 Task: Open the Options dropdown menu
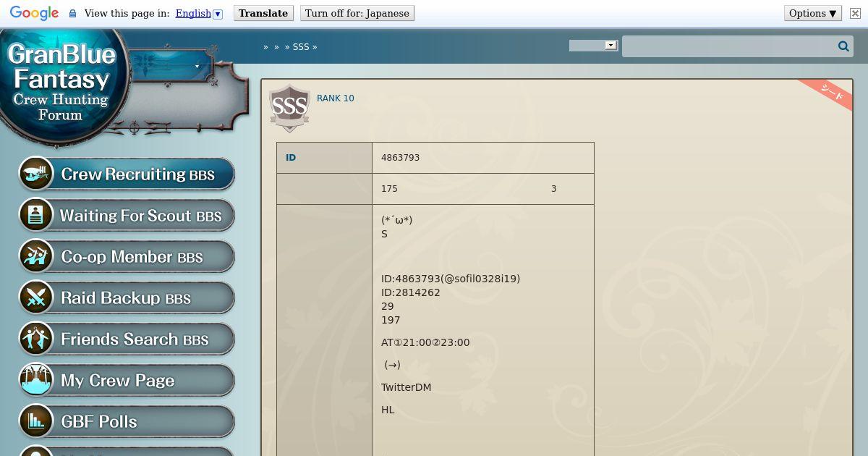tap(813, 13)
